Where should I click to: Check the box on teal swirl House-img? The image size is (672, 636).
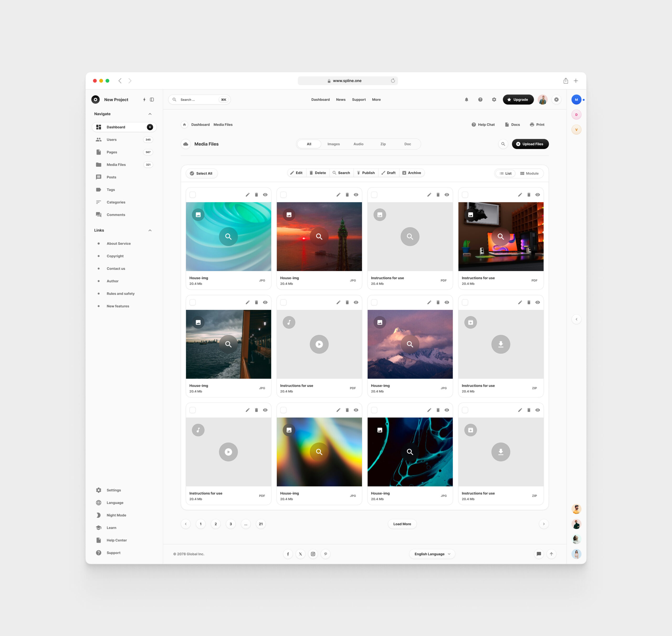(x=193, y=195)
